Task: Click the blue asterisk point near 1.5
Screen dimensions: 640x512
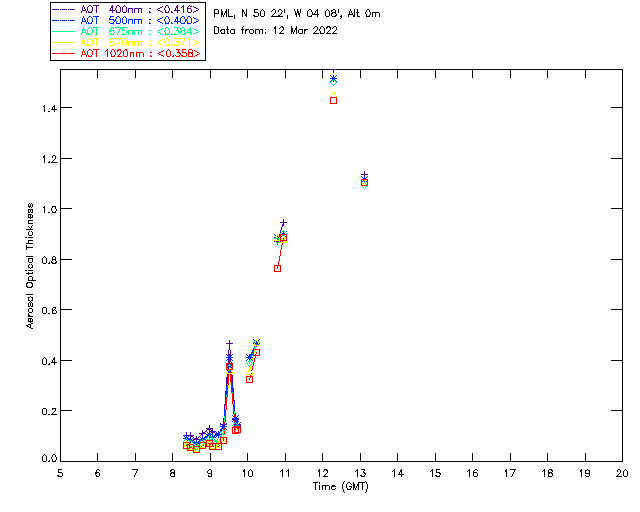Action: [x=333, y=78]
